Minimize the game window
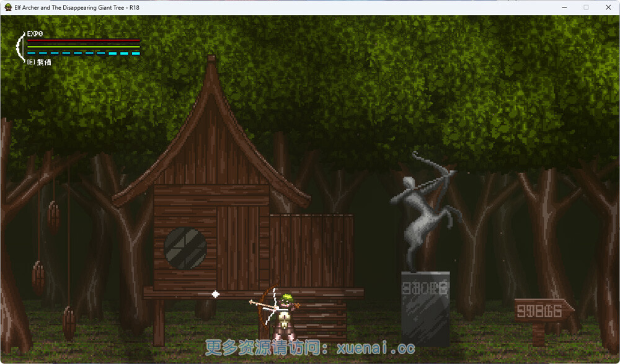Image resolution: width=620 pixels, height=364 pixels. pyautogui.click(x=564, y=7)
